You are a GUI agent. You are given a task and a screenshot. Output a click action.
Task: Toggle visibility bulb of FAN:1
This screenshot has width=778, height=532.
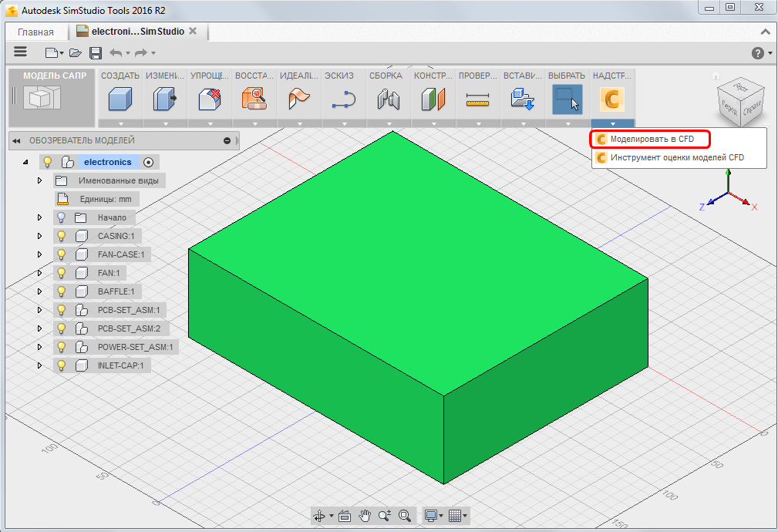61,273
